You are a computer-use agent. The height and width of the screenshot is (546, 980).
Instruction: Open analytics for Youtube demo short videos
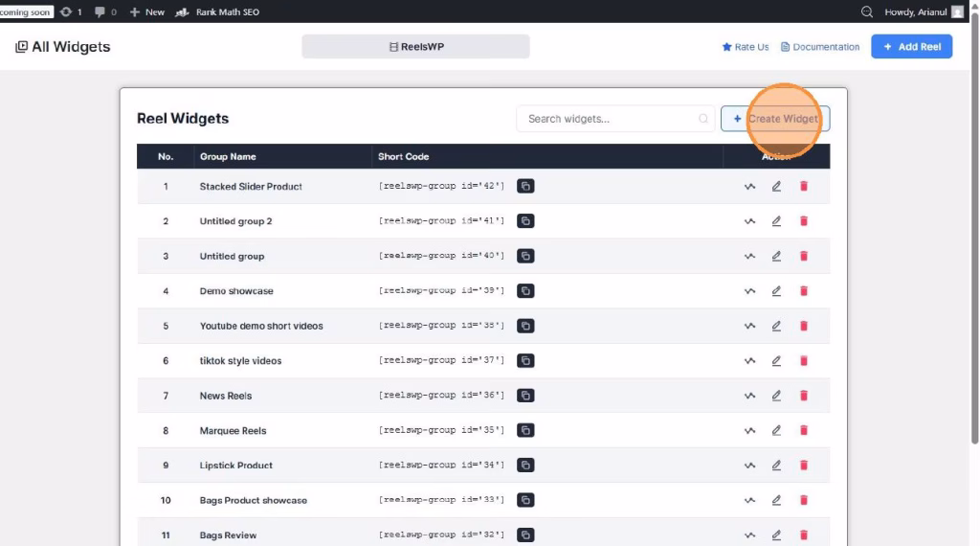749,326
